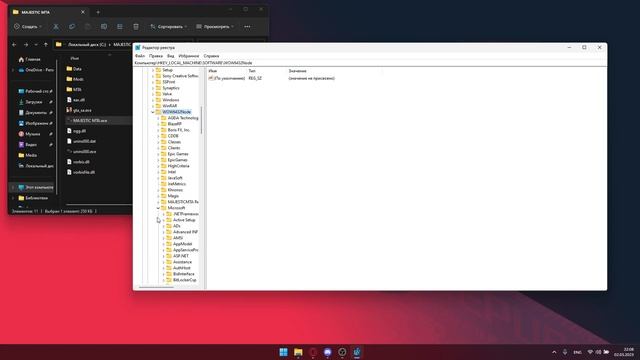Expand the Sony Creative Software key
The width and height of the screenshot is (640, 360).
click(x=153, y=76)
